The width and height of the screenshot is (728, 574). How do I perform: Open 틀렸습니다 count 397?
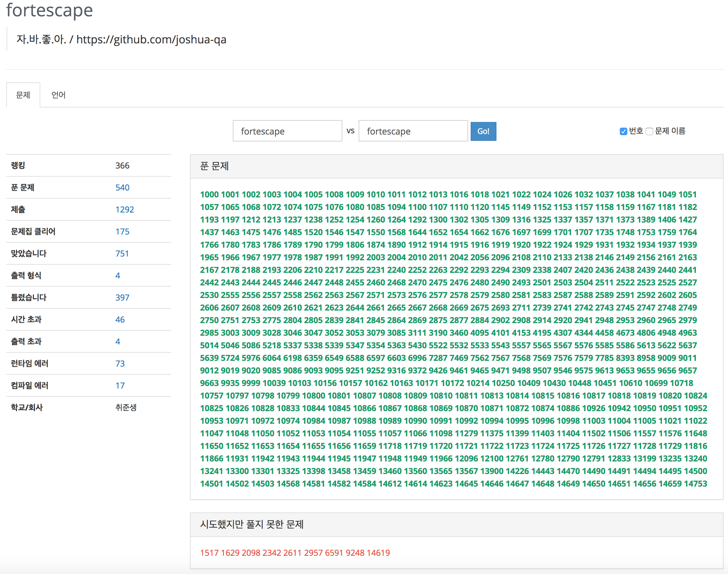[x=122, y=297]
